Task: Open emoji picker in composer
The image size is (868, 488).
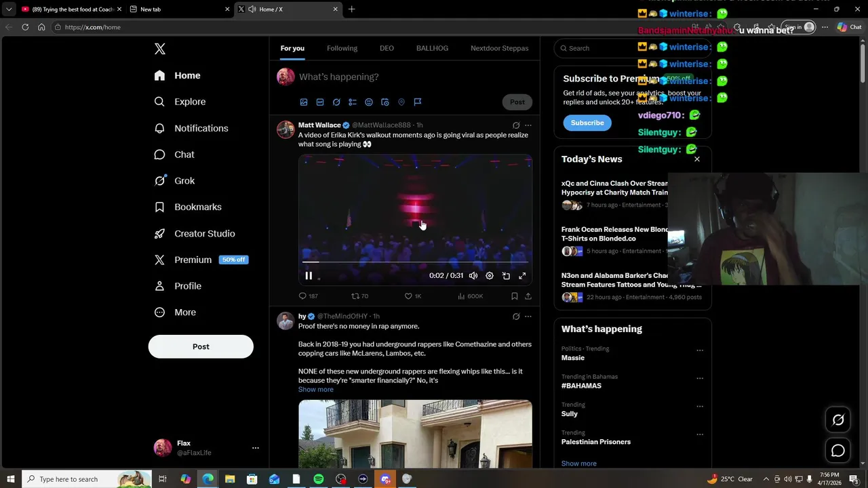Action: pos(369,102)
